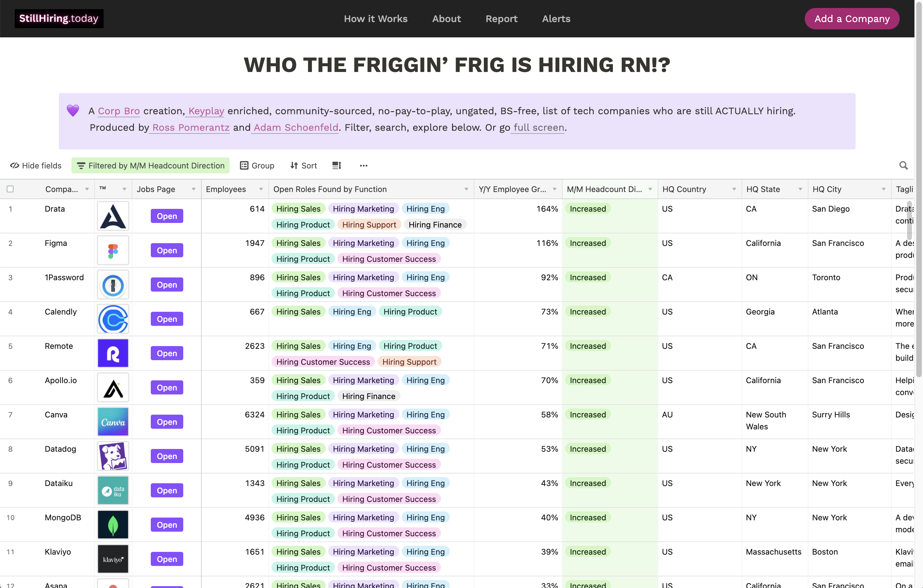
Task: Click the Klaviyo company name cell
Action: click(x=58, y=552)
